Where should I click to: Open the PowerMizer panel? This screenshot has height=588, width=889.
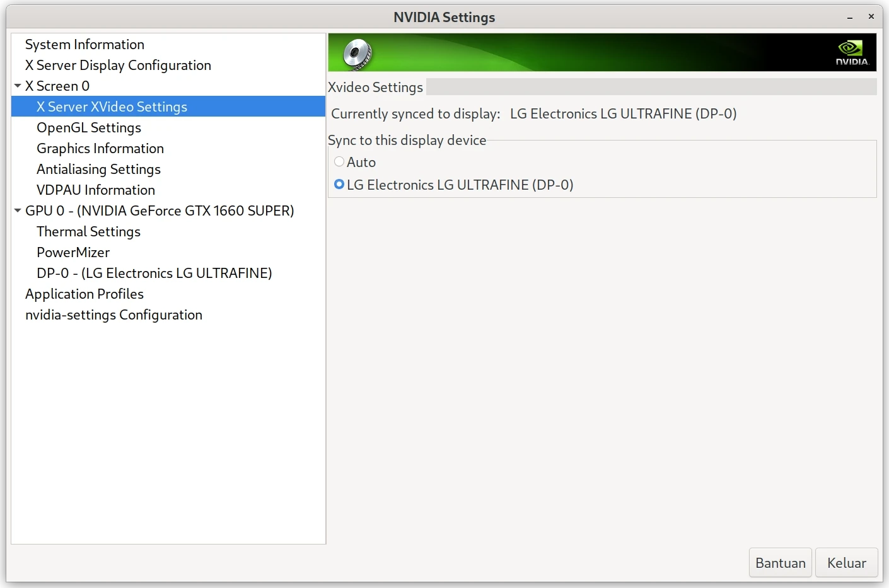73,252
